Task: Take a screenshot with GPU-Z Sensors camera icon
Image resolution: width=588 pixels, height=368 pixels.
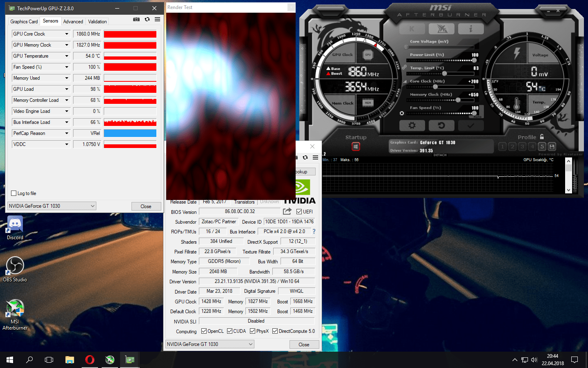Action: click(x=136, y=19)
